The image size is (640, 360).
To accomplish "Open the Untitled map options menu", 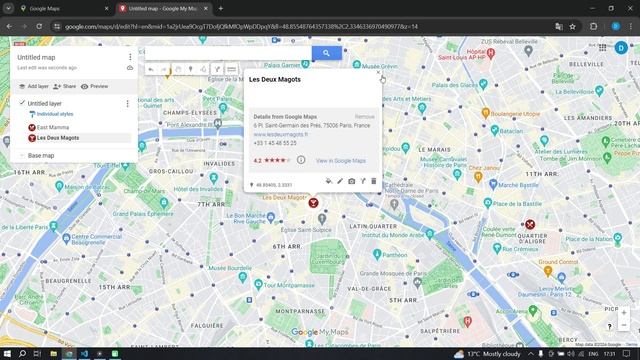I will point(130,57).
